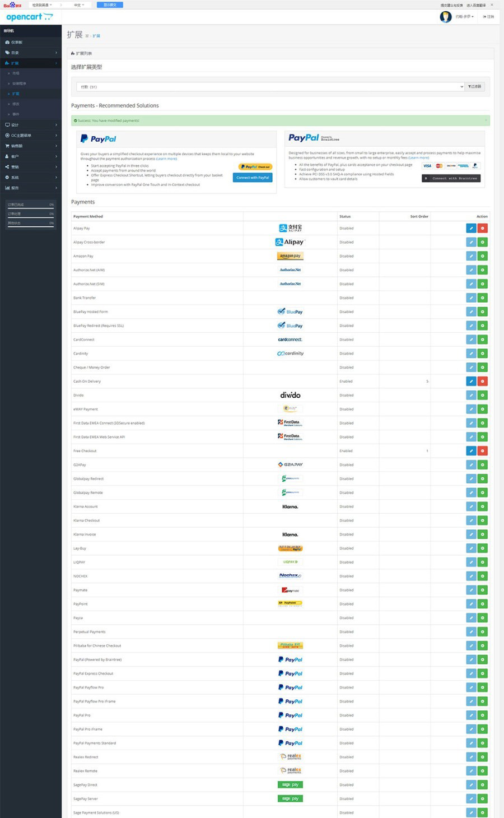Click the edit pencil for Lay-Buy
Screen dimensions: 504x818
[471, 548]
